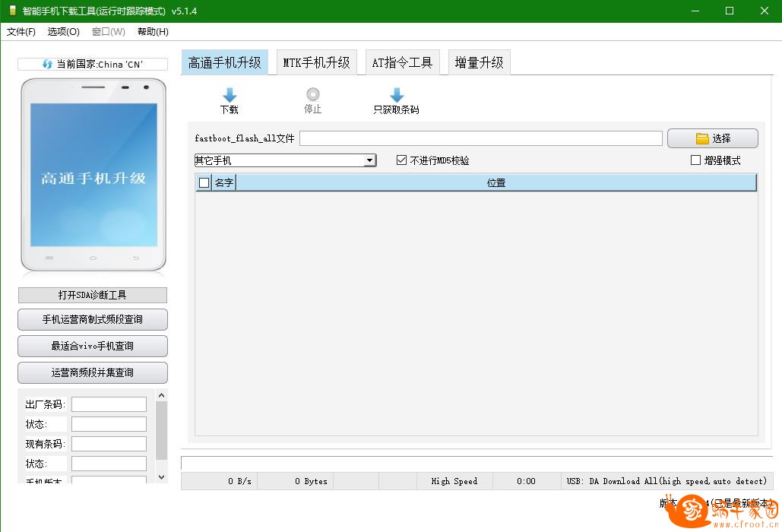Click the 停止 stop icon

tap(312, 94)
